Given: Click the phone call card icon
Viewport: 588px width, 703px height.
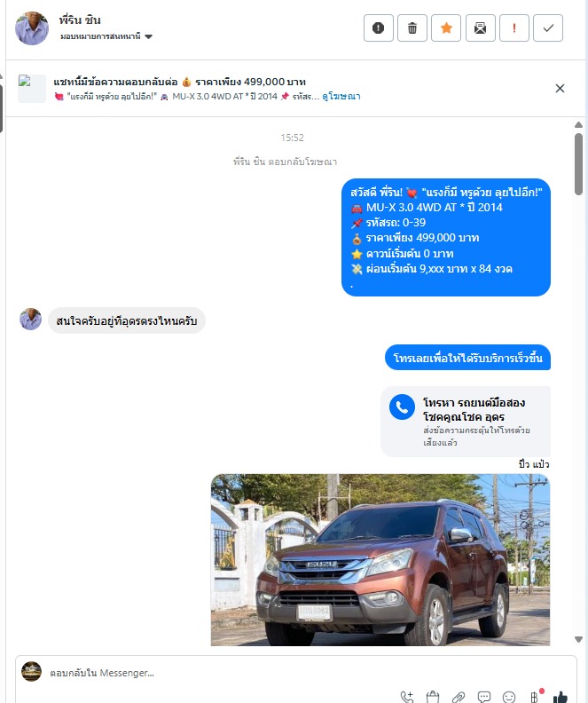Looking at the screenshot, I should (402, 407).
